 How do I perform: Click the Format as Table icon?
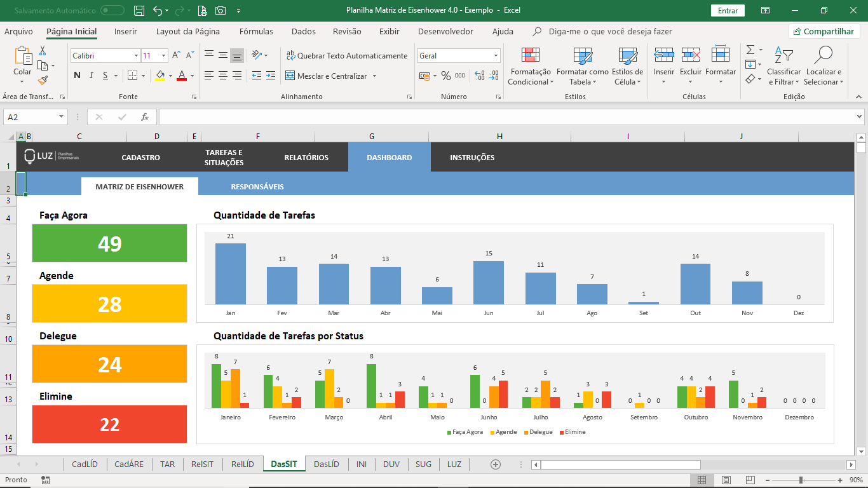tap(582, 67)
